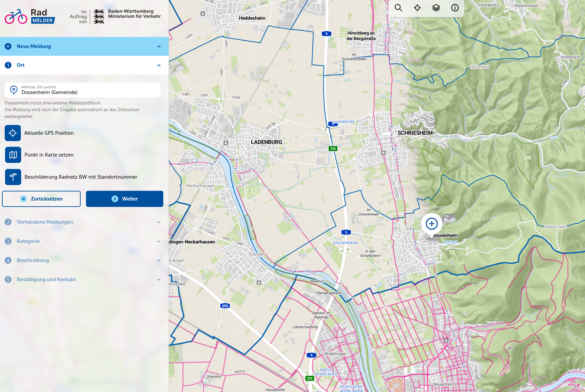The image size is (585, 392).
Task: Collapse the Ort step chevron
Action: [x=159, y=65]
